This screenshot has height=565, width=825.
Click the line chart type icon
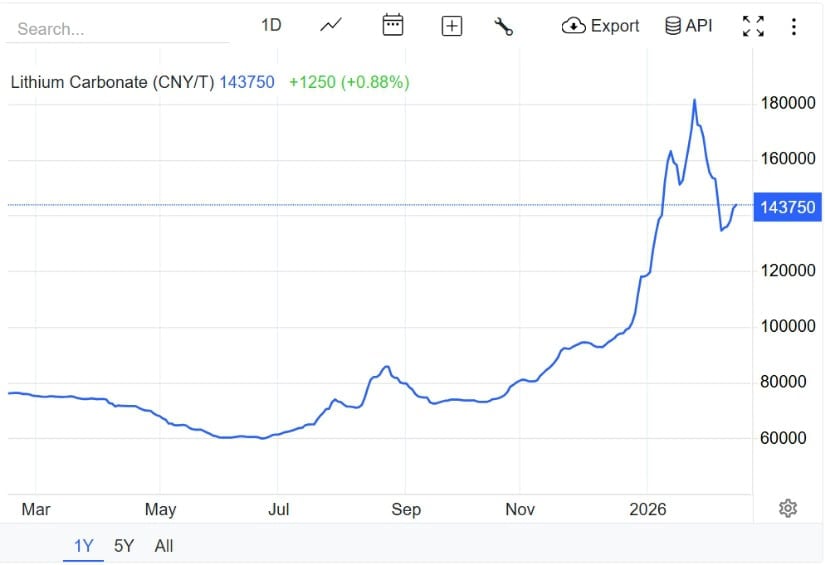coord(331,26)
